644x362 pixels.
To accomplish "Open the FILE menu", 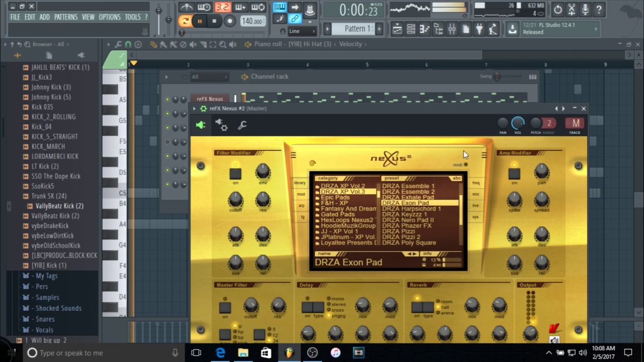I will pos(15,17).
